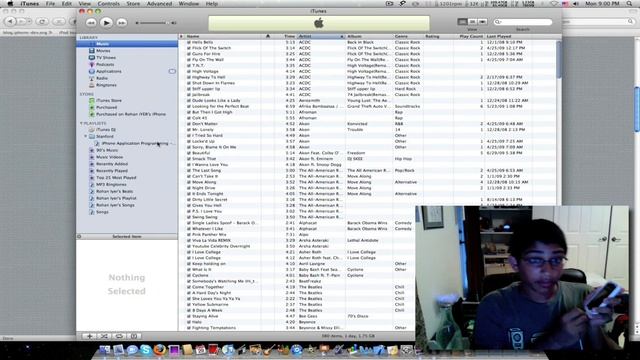This screenshot has width=640, height=360.
Task: Uncheck the Yellow Submarine checkbox
Action: coord(189,304)
